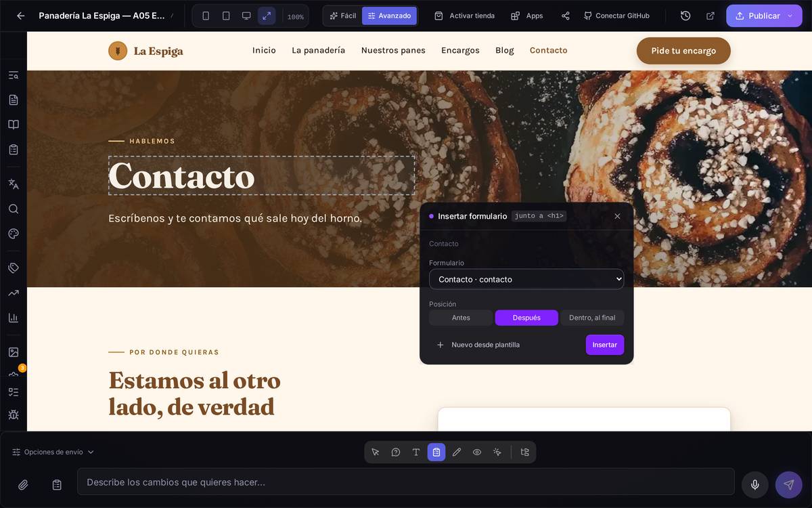Screen dimensions: 812x508
Task: Open the price tag icon in the sidebar
Action: [x=14, y=268]
